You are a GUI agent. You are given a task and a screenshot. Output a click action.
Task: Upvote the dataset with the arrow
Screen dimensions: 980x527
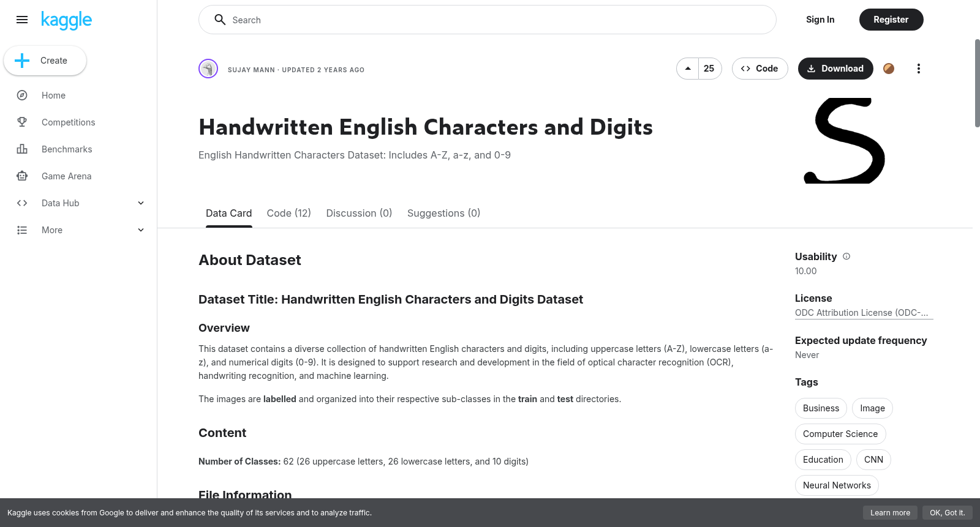[688, 69]
